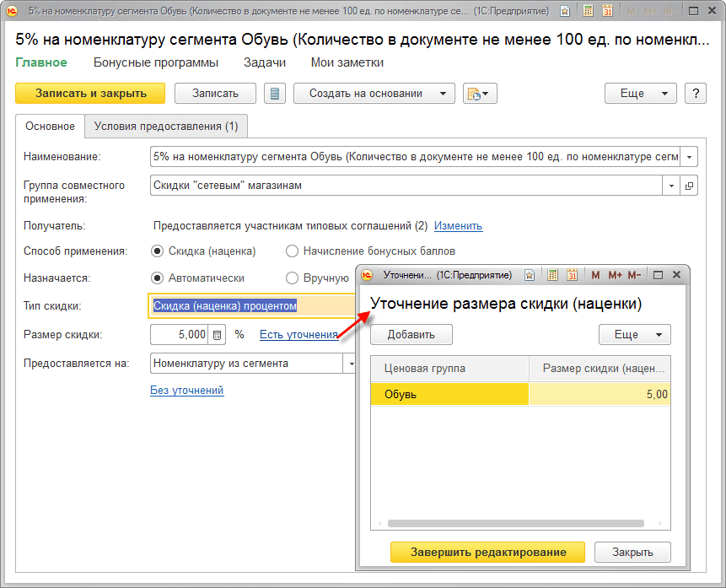
Task: Open calendar icon in main title bar
Action: (607, 11)
